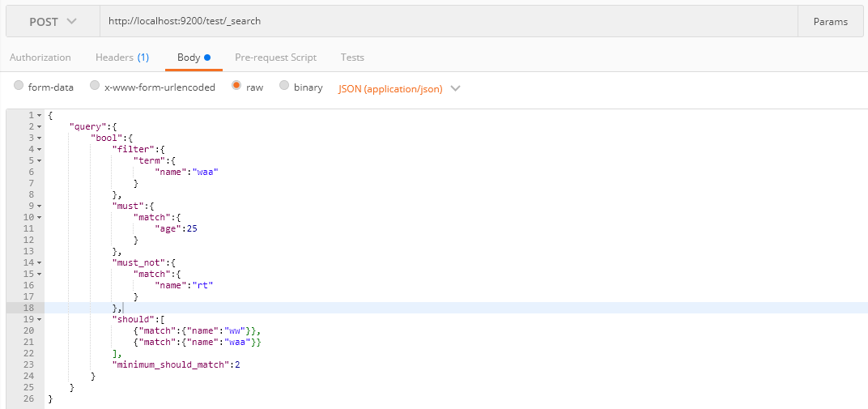This screenshot has height=409, width=868.
Task: Collapse the "should" array on line 19
Action: coord(40,319)
